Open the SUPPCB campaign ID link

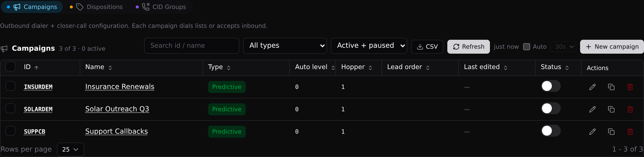pos(34,132)
